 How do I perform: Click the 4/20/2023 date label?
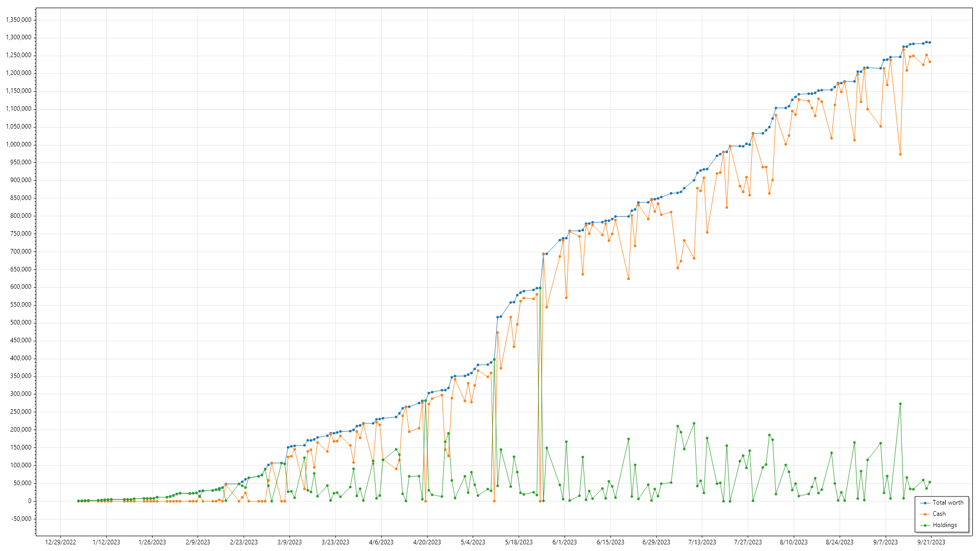427,542
